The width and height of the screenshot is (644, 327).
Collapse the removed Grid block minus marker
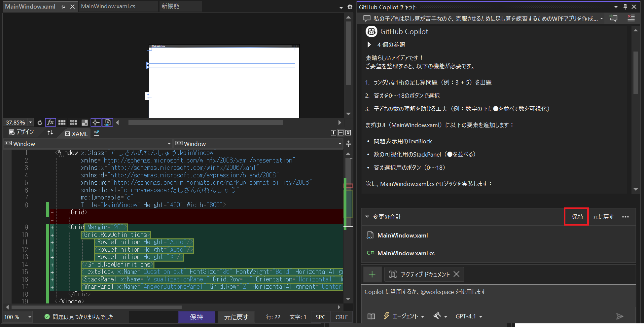coord(52,212)
